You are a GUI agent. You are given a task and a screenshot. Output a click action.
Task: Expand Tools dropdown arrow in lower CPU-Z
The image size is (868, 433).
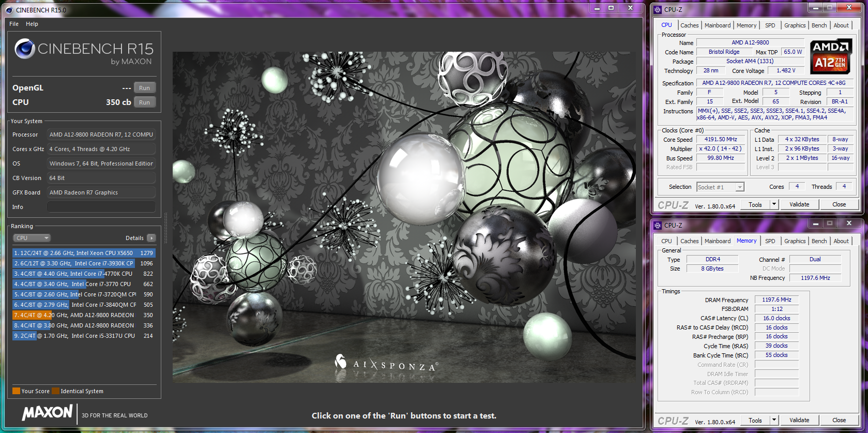tap(774, 420)
